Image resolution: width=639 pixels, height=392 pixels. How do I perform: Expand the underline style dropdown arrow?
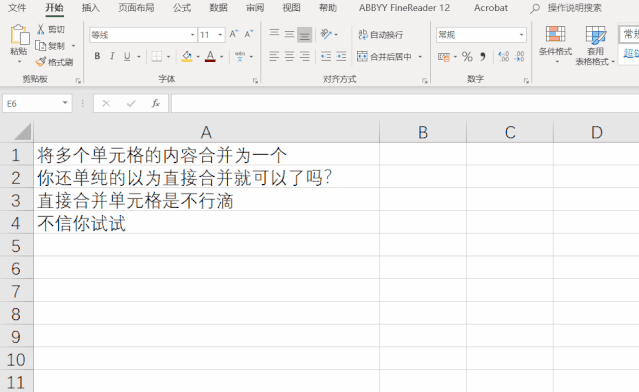(139, 57)
